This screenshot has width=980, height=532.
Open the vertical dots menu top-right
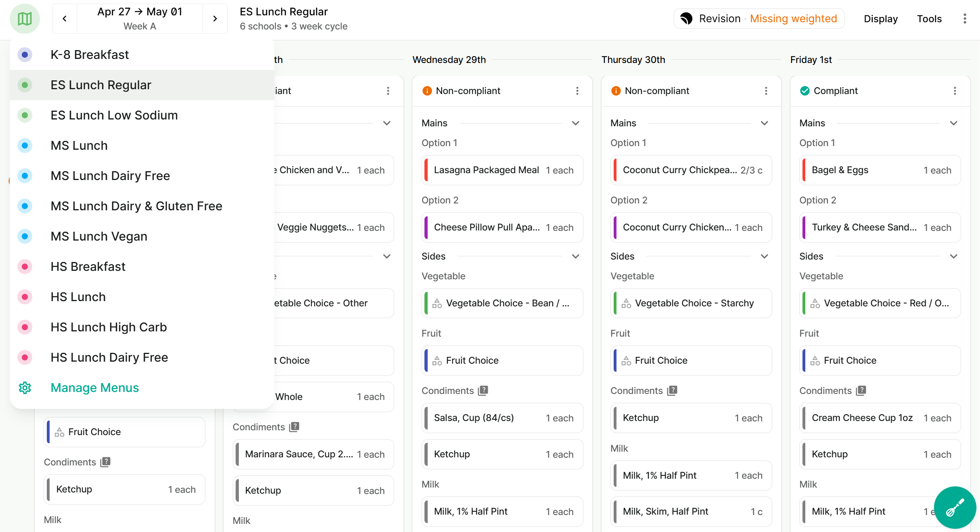click(x=965, y=19)
